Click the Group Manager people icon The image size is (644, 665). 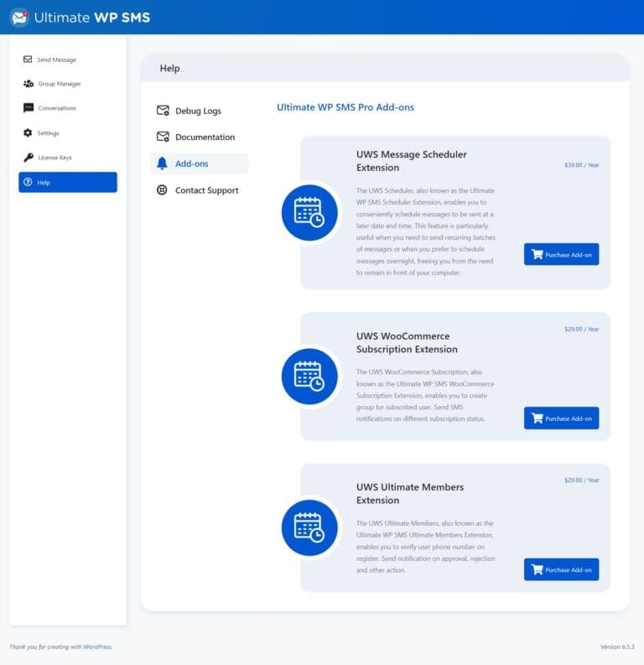click(x=29, y=84)
